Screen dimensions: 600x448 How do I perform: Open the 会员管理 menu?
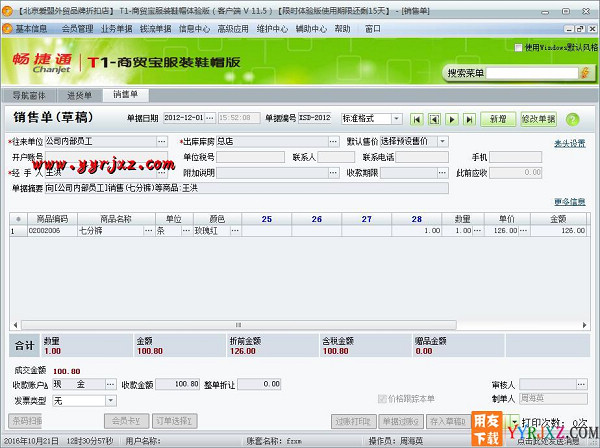(x=78, y=29)
